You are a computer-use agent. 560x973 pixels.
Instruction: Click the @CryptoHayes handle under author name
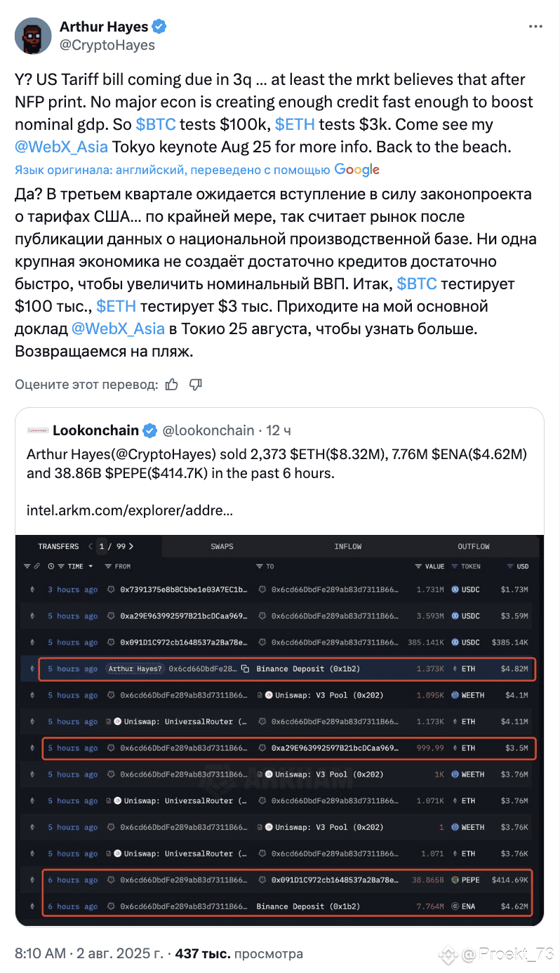107,45
